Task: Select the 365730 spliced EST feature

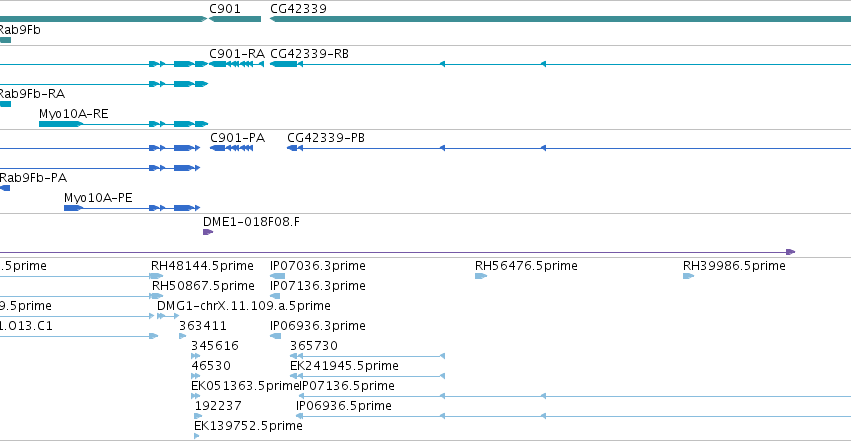Action: click(x=367, y=356)
